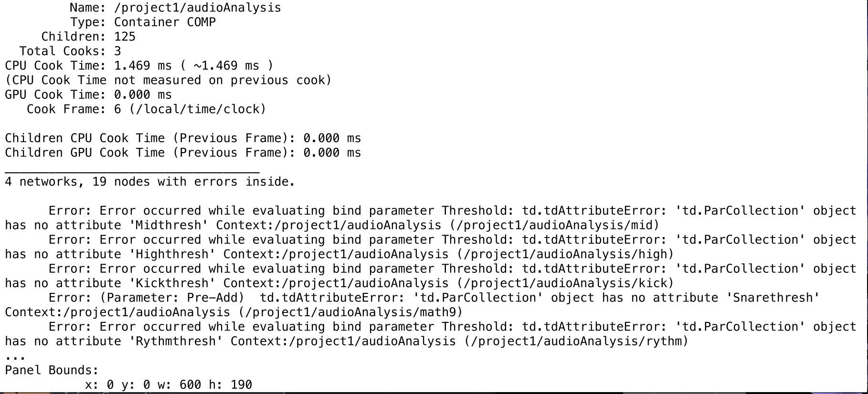Click the Panel Bounds label
The image size is (868, 394).
click(x=52, y=371)
